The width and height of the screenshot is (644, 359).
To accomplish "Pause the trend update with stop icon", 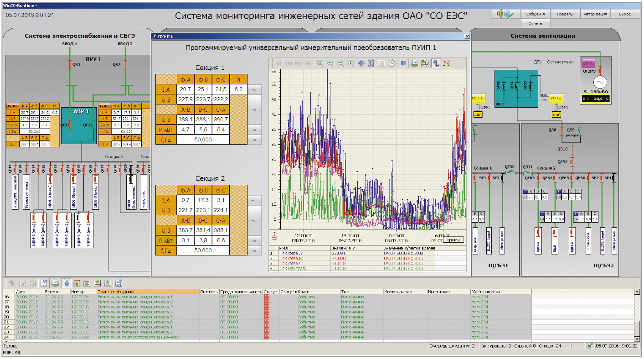I will click(x=403, y=63).
